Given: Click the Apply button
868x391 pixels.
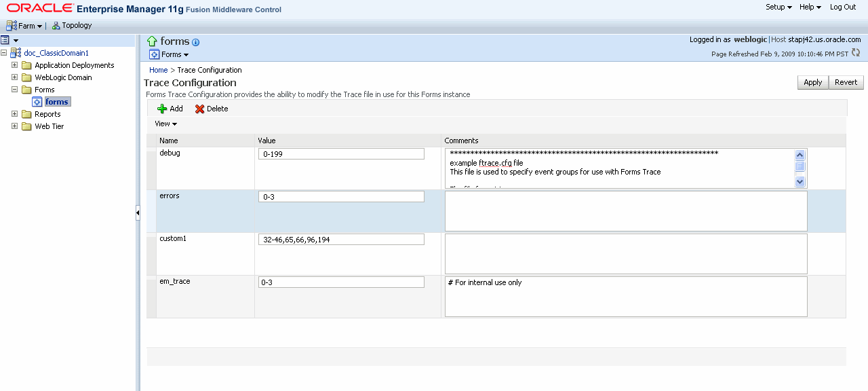Looking at the screenshot, I should click(x=812, y=82).
